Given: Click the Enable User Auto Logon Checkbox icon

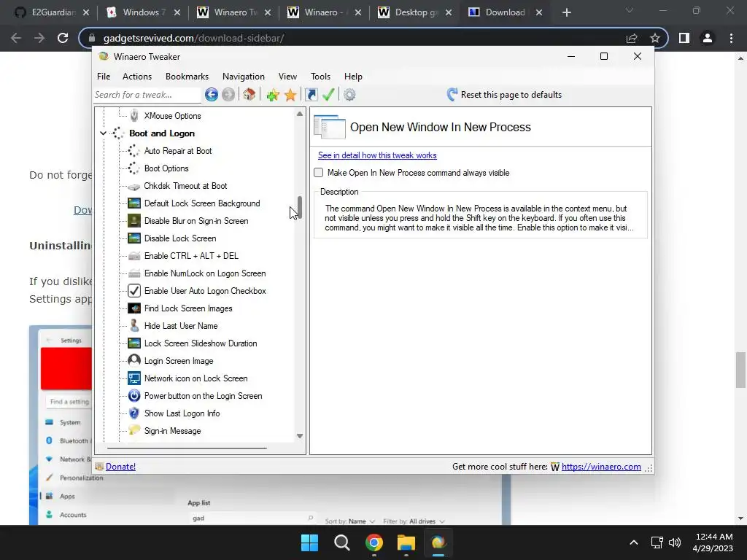Looking at the screenshot, I should coord(134,290).
